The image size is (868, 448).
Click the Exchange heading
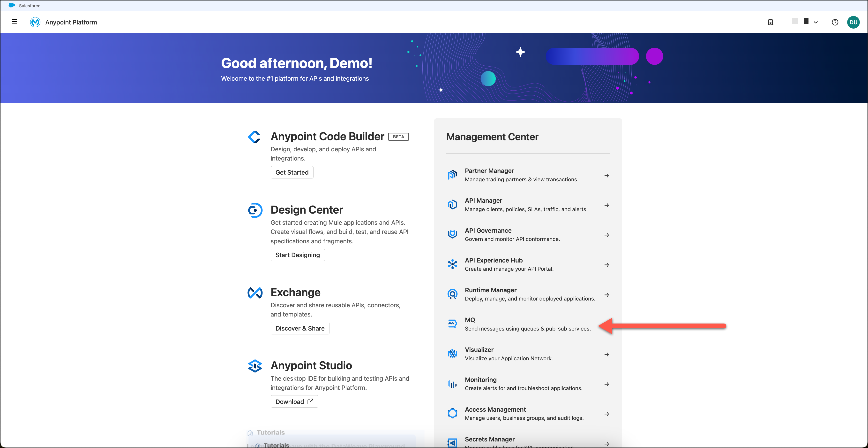click(x=296, y=292)
